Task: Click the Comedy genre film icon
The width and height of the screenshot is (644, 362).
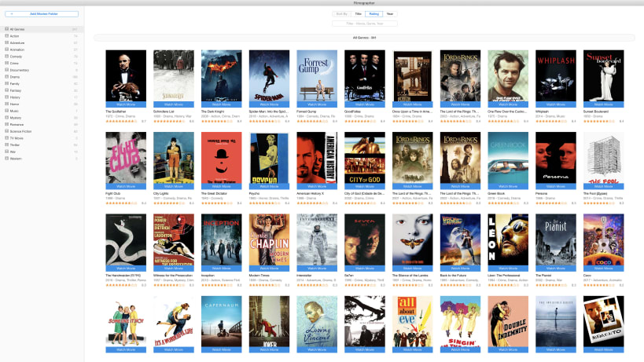Action: [6, 57]
